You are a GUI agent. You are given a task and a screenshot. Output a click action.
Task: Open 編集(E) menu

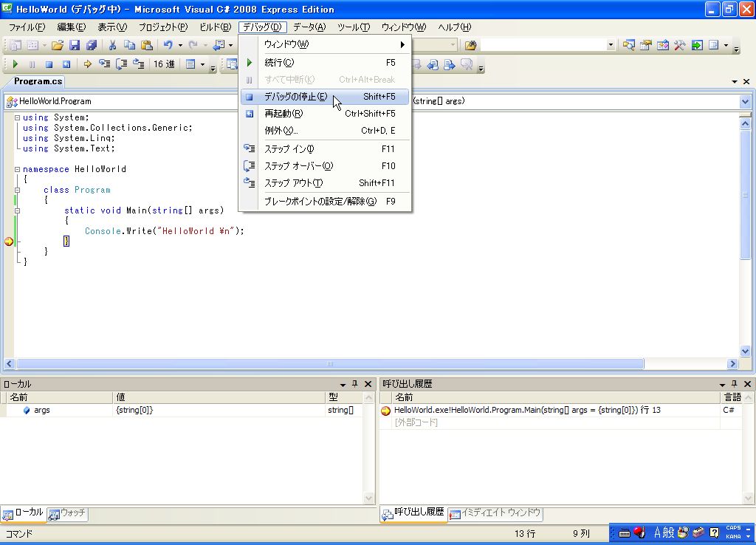click(72, 27)
